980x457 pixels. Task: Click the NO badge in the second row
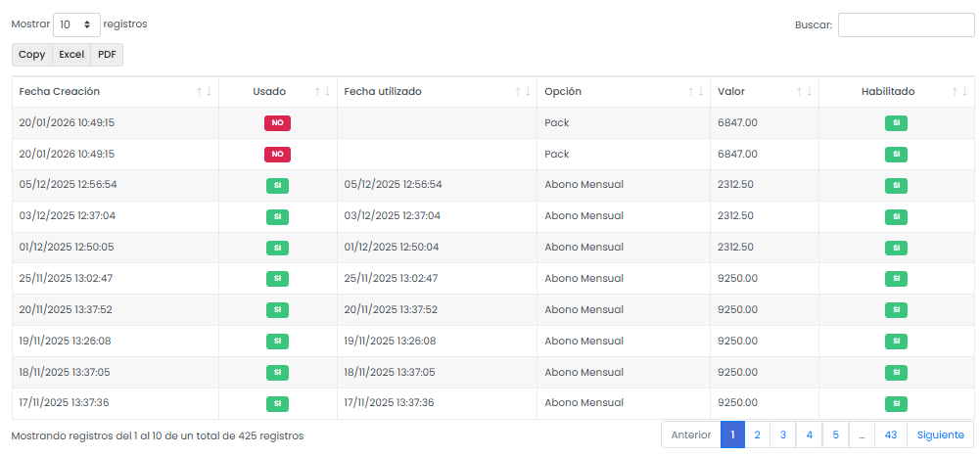pos(277,155)
